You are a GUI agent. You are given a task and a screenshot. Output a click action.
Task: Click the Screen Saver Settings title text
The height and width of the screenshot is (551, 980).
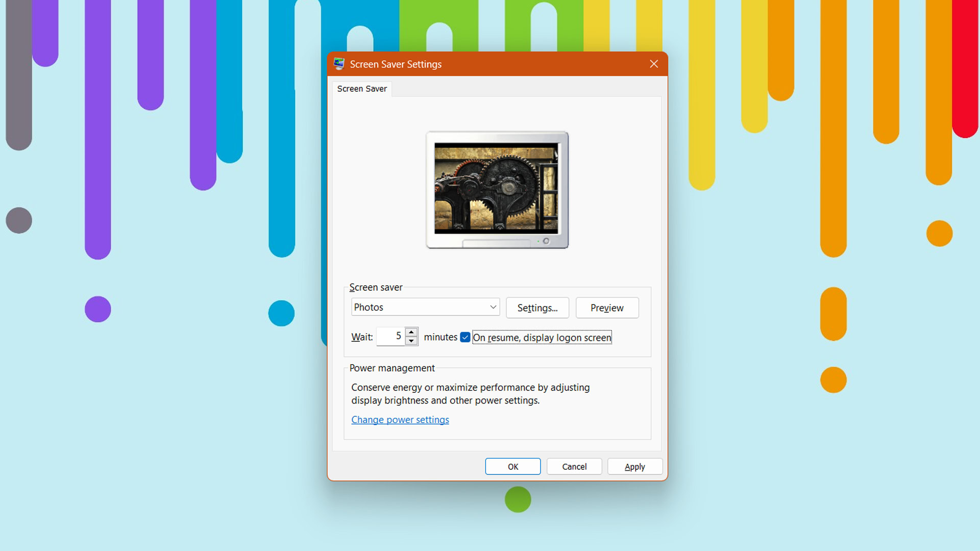pyautogui.click(x=396, y=64)
